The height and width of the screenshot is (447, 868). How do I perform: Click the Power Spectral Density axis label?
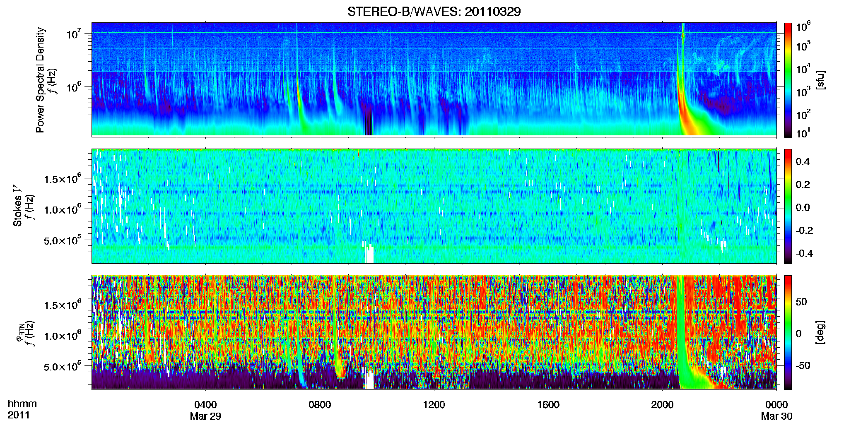pos(40,80)
